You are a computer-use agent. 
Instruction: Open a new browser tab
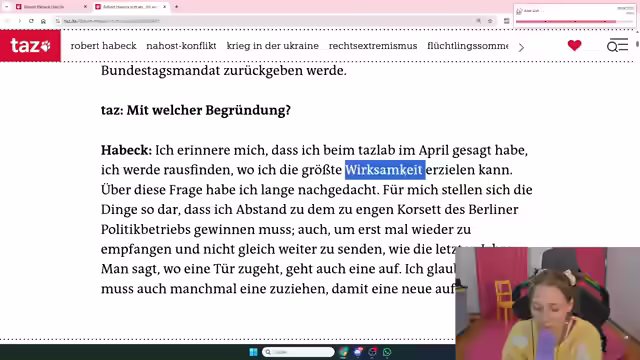(x=176, y=7)
